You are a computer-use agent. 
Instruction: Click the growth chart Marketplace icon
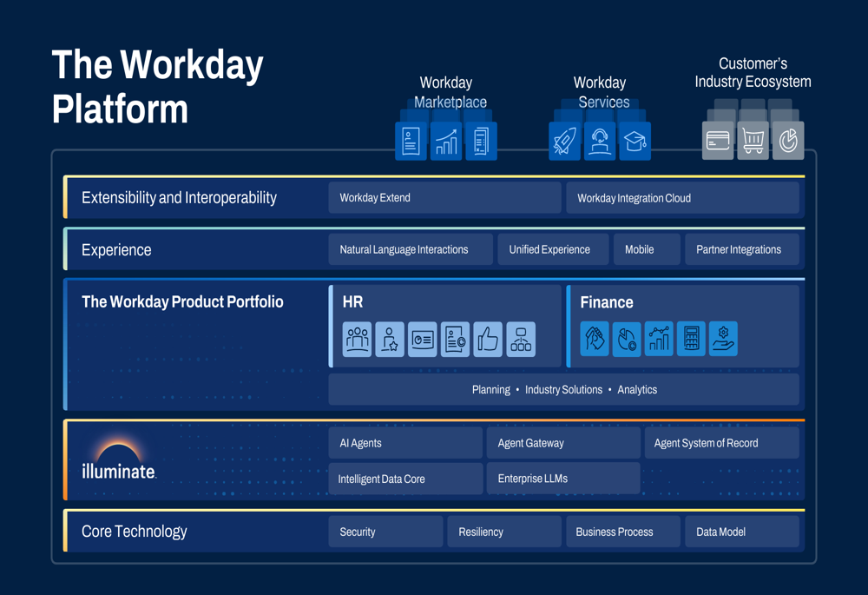(446, 142)
